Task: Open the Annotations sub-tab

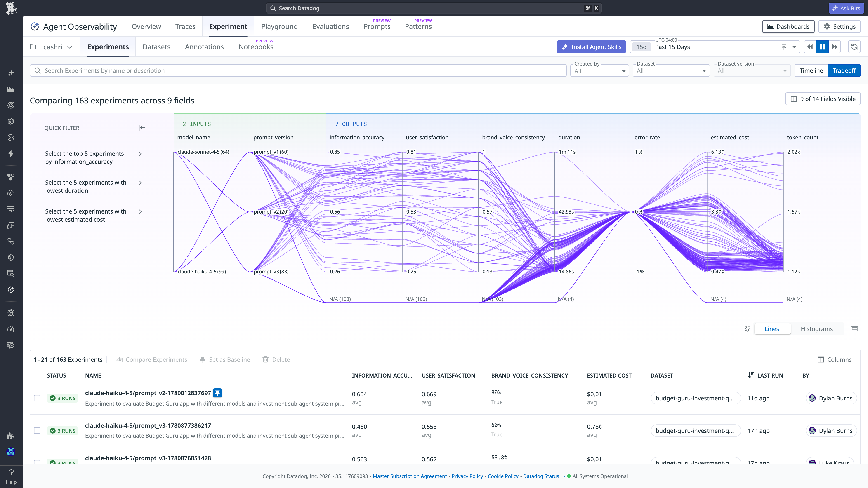Action: 204,47
